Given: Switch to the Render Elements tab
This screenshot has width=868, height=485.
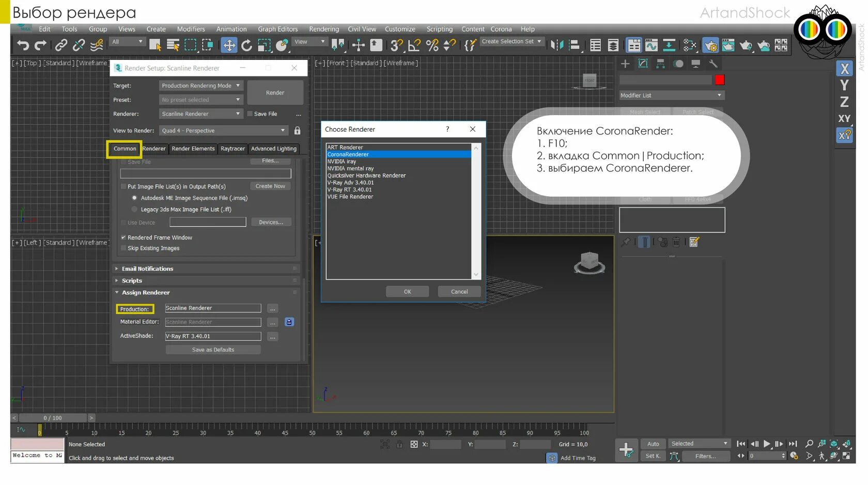Looking at the screenshot, I should [x=193, y=149].
